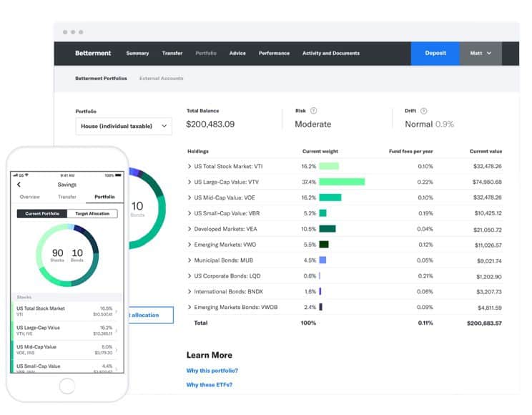Image resolution: width=532 pixels, height=415 pixels.
Task: Expand the US Total Stock Market: VTI row
Action: [189, 167]
